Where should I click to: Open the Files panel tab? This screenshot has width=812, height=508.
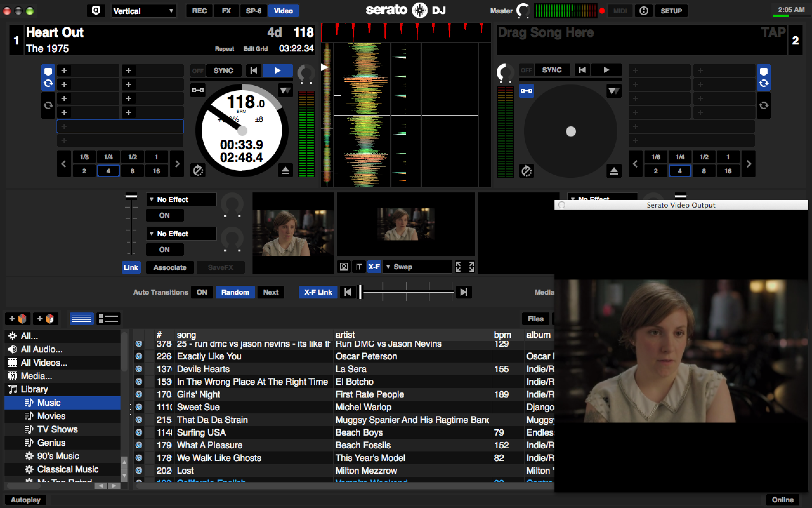coord(535,318)
